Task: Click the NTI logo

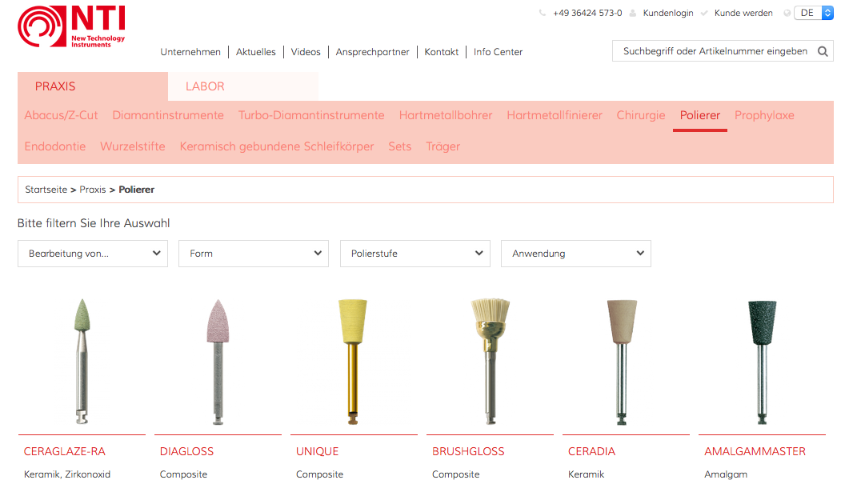Action: tap(71, 26)
